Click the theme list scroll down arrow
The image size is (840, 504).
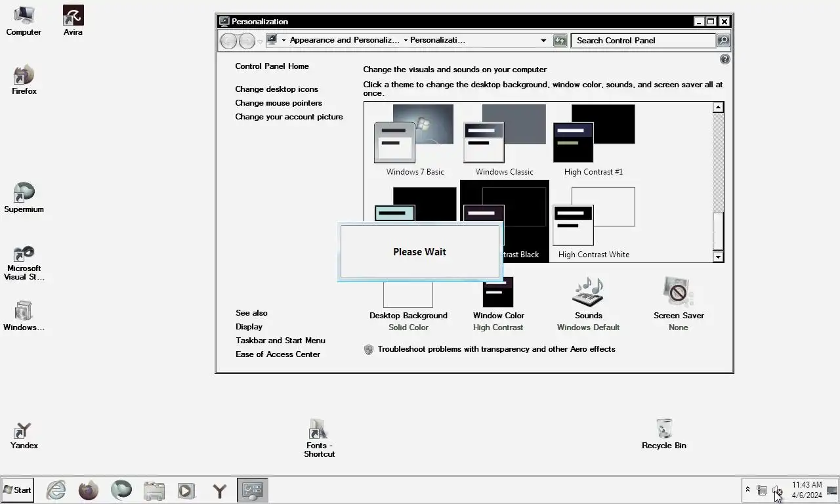(x=718, y=257)
